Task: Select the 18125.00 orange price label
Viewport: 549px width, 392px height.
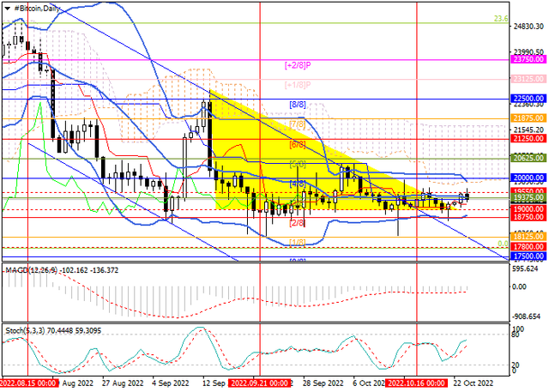Action: pyautogui.click(x=528, y=237)
